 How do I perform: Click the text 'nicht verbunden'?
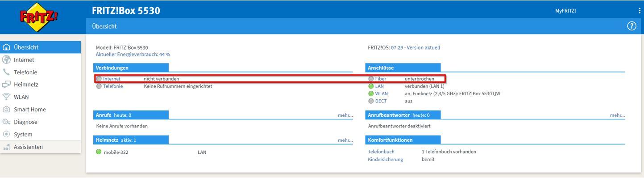click(161, 79)
